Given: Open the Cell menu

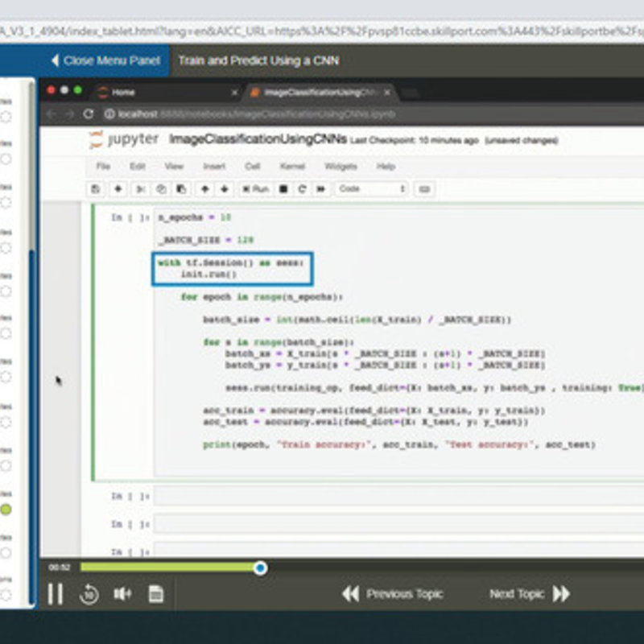Looking at the screenshot, I should pos(252,166).
